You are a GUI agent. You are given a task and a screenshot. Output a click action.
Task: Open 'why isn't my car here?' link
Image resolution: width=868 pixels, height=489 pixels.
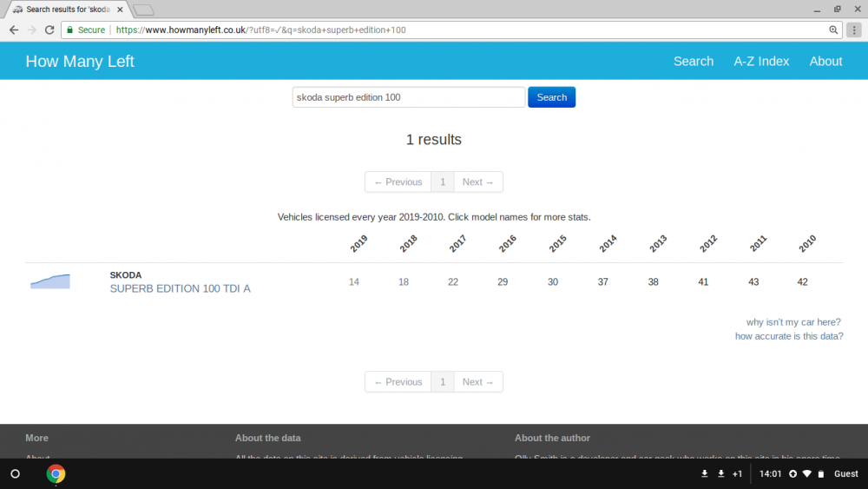[793, 322]
